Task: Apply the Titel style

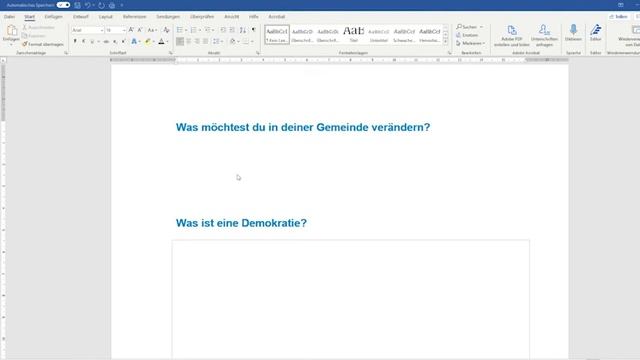Action: 353,34
